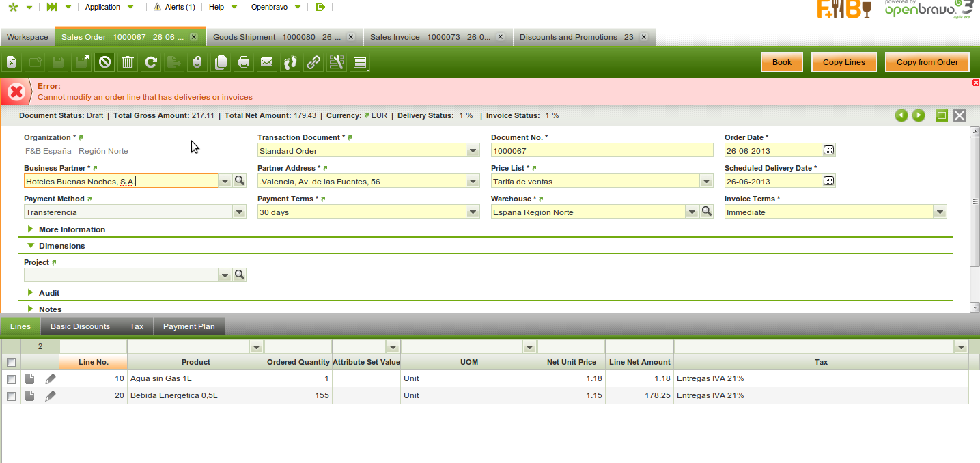
Task: Click the Book button
Action: [x=782, y=62]
